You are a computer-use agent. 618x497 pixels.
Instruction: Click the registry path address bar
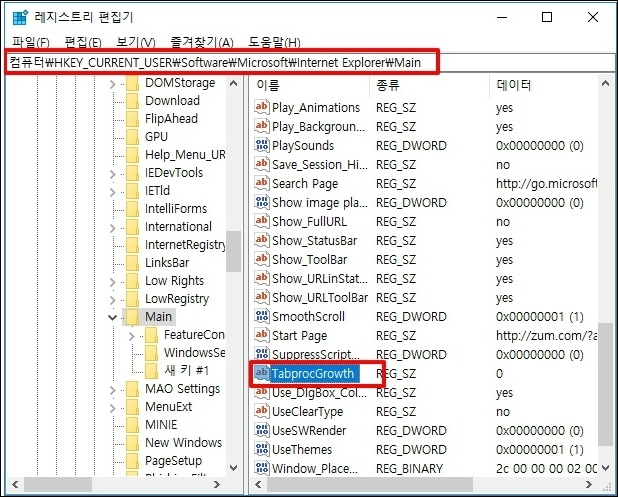(310, 62)
